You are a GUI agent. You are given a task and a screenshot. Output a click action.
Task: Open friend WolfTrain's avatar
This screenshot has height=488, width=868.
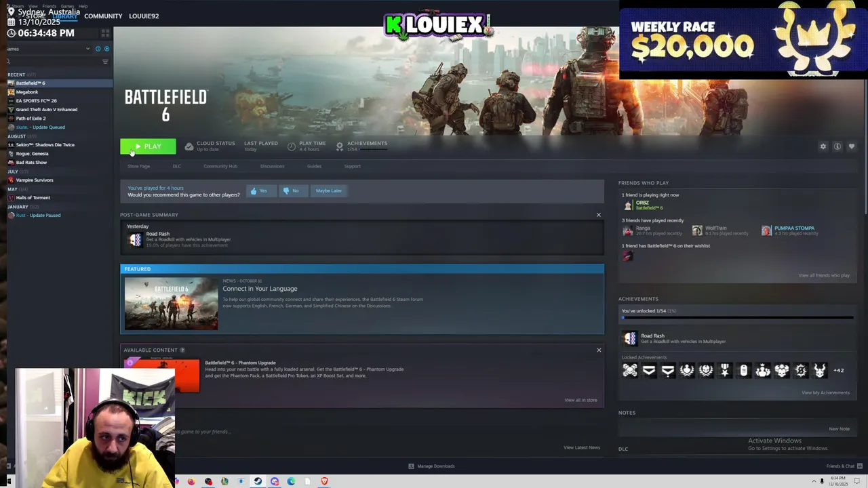(697, 230)
